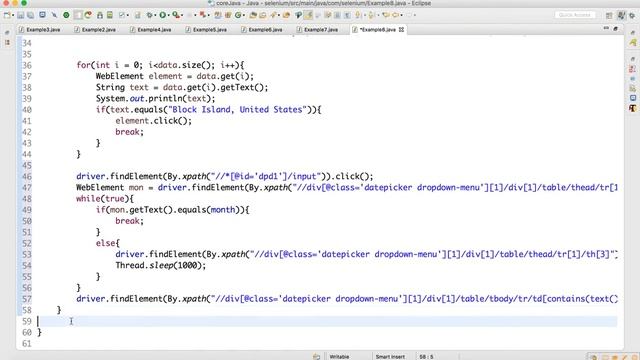
Task: Click the Next Annotation arrow icon
Action: pyautogui.click(x=358, y=15)
